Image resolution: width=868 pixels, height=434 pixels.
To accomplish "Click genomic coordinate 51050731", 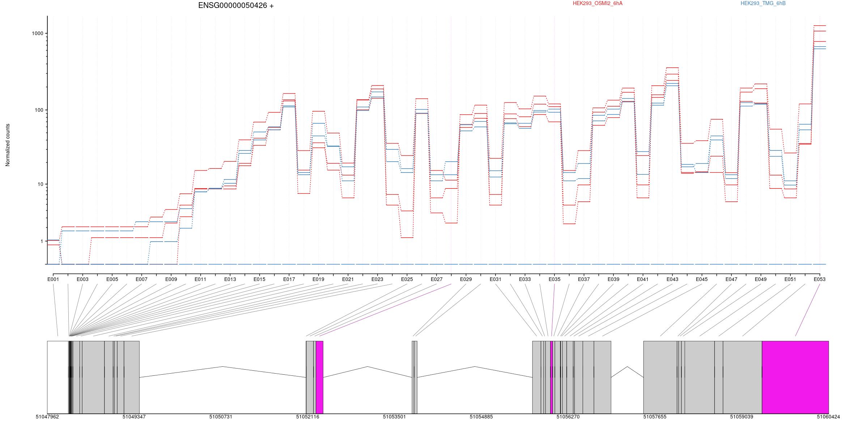I will [221, 417].
